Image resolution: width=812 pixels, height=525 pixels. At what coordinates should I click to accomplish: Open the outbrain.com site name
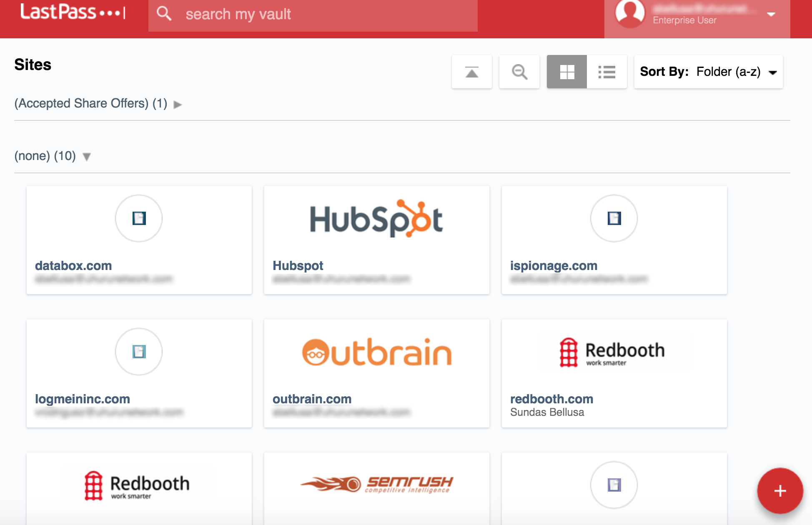(312, 399)
